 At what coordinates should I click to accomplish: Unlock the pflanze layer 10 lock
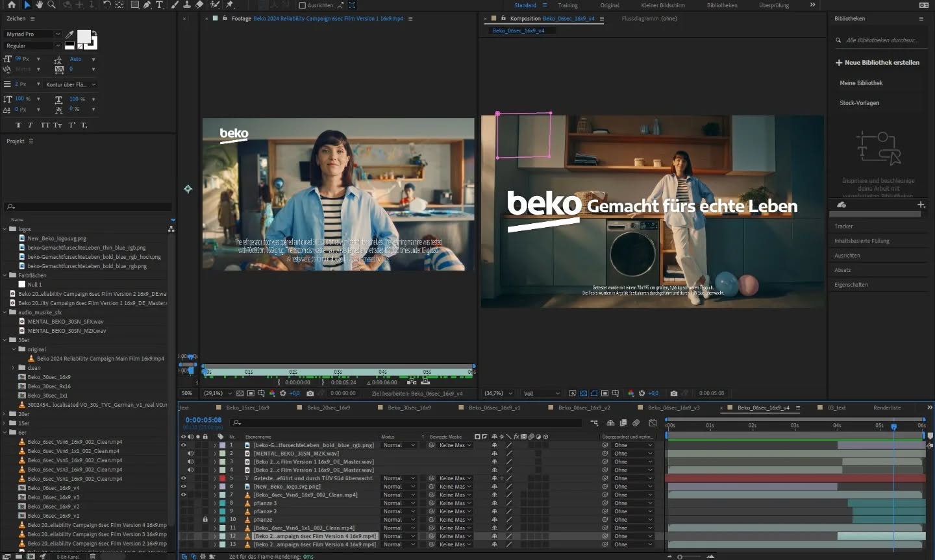[x=205, y=520]
